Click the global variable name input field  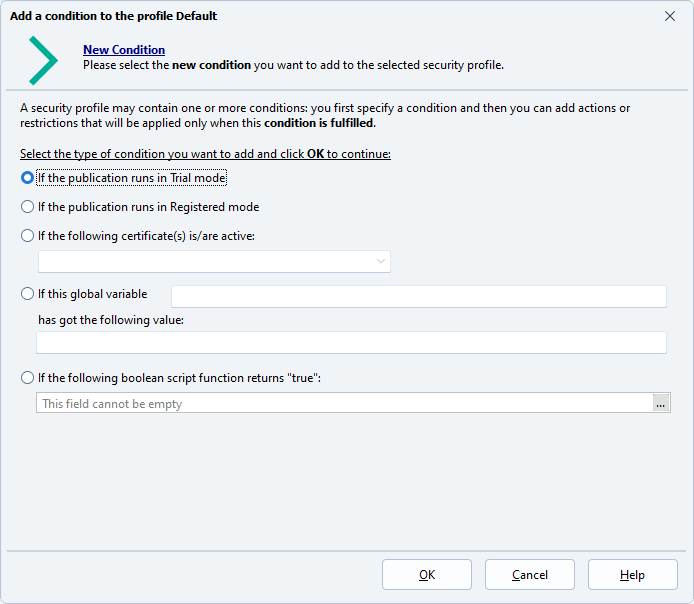[419, 296]
